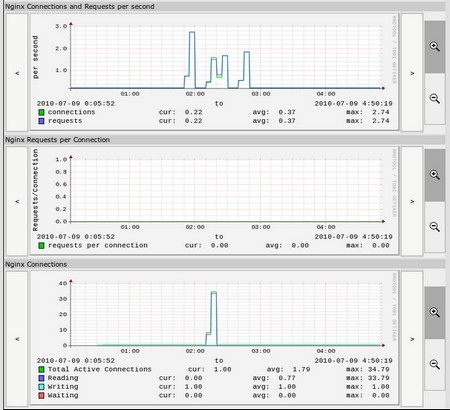Click the Waiting legend label
The height and width of the screenshot is (410, 450).
click(x=63, y=395)
